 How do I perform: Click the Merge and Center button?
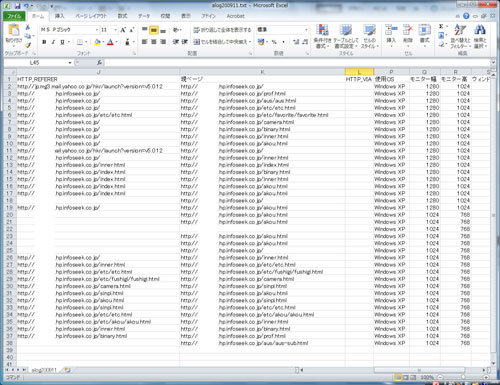click(x=222, y=42)
